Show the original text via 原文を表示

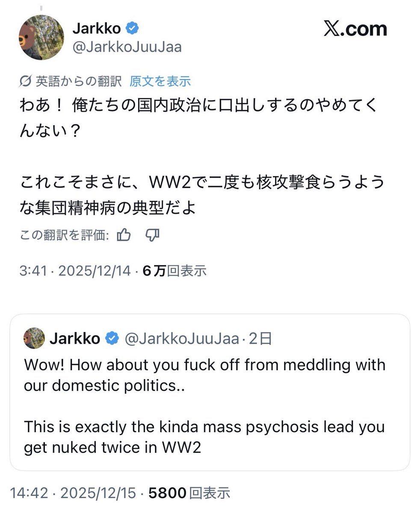pos(160,81)
